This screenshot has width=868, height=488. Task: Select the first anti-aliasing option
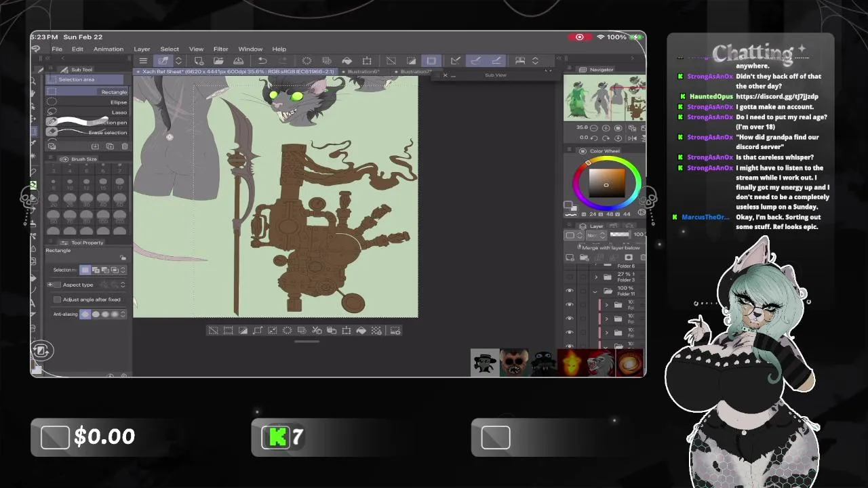pos(85,314)
